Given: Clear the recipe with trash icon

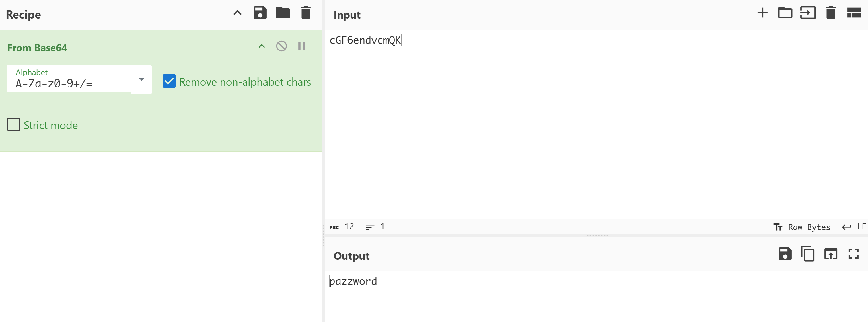Looking at the screenshot, I should pyautogui.click(x=306, y=13).
